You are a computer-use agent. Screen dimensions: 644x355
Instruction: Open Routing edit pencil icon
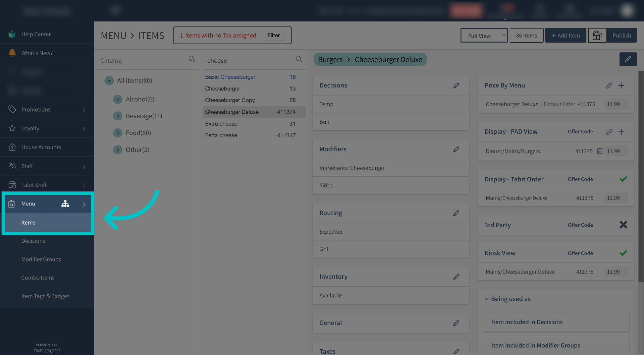tap(456, 213)
